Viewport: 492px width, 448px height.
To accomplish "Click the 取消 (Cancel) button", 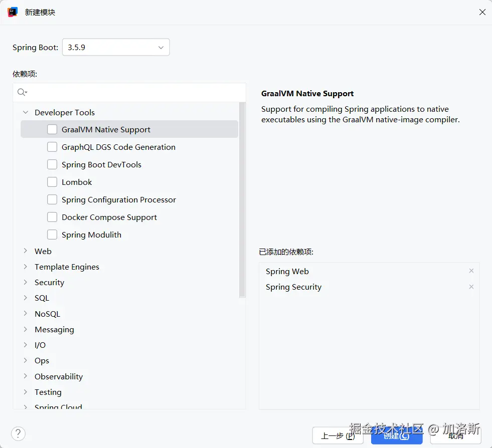I will pyautogui.click(x=455, y=435).
